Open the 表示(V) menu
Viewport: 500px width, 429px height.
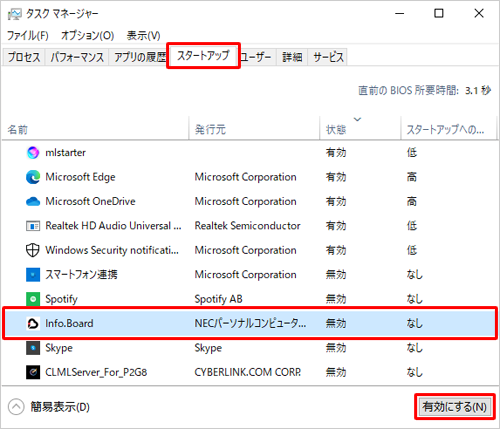tap(143, 35)
